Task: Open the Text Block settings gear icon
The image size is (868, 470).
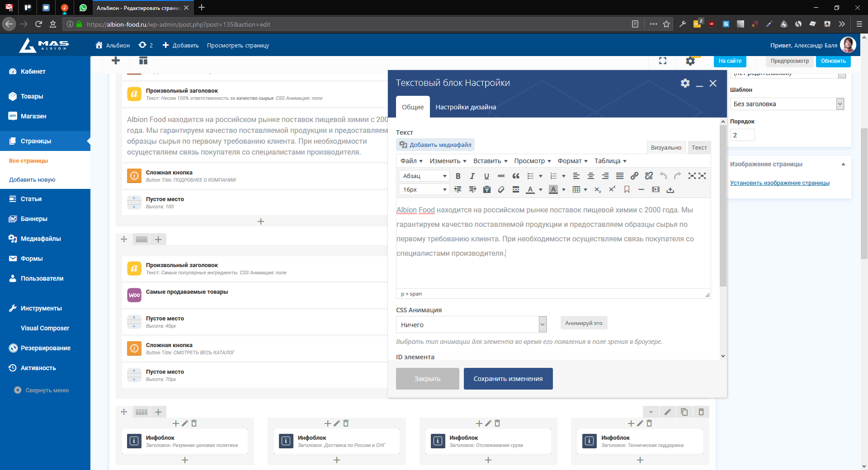Action: (x=685, y=83)
